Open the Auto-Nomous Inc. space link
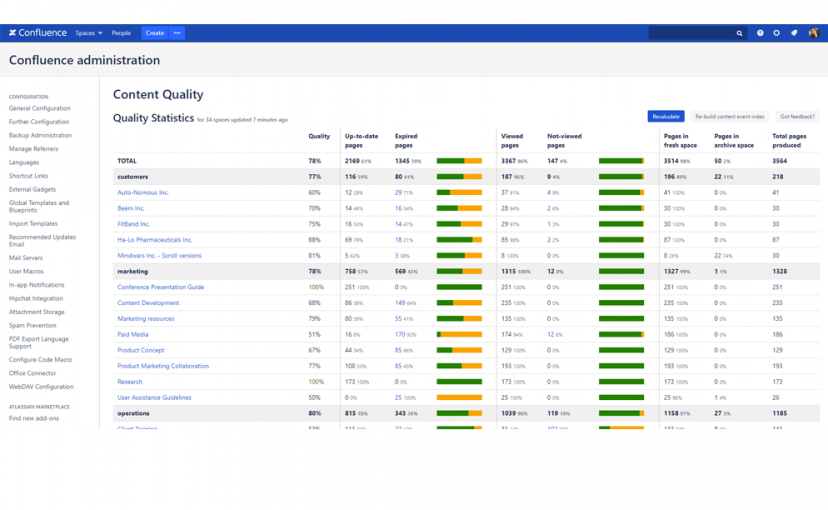 [143, 193]
